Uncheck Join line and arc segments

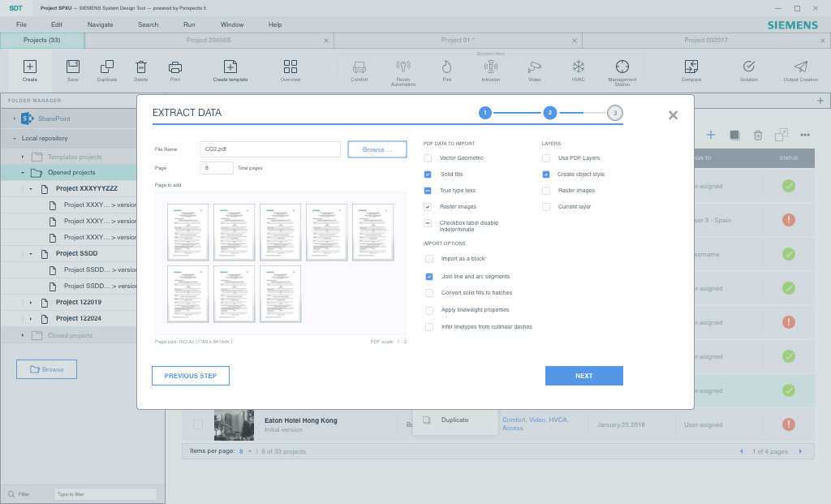click(x=429, y=277)
